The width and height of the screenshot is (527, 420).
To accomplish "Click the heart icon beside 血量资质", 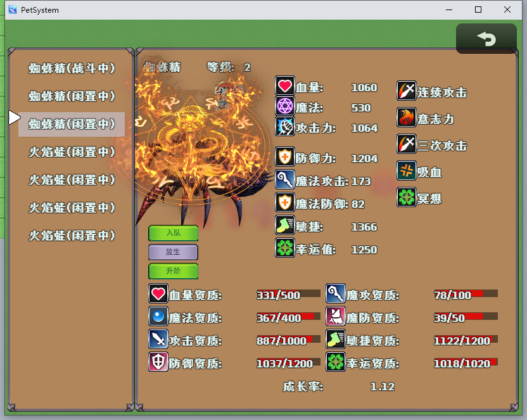I will click(x=158, y=294).
